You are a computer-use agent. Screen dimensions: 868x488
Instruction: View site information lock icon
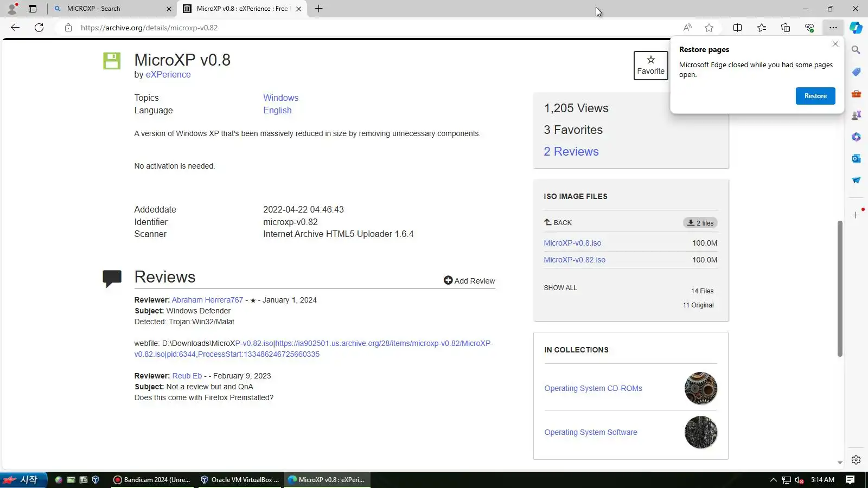coord(68,28)
